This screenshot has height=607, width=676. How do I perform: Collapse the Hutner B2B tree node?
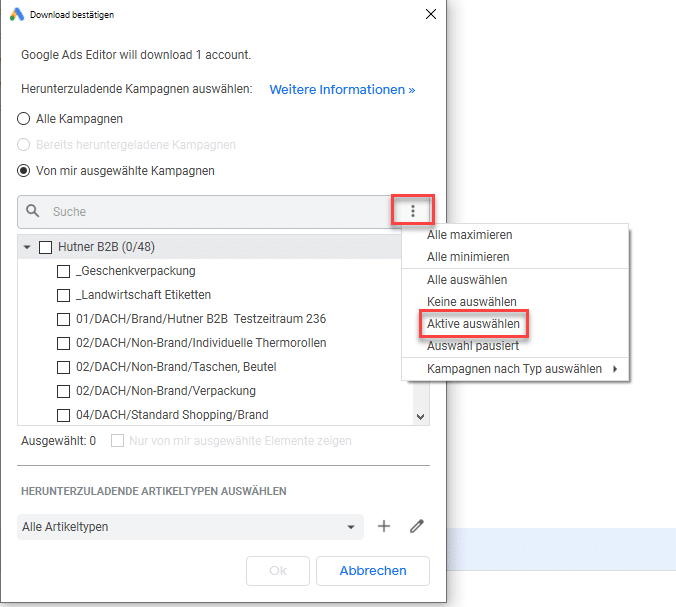(27, 247)
